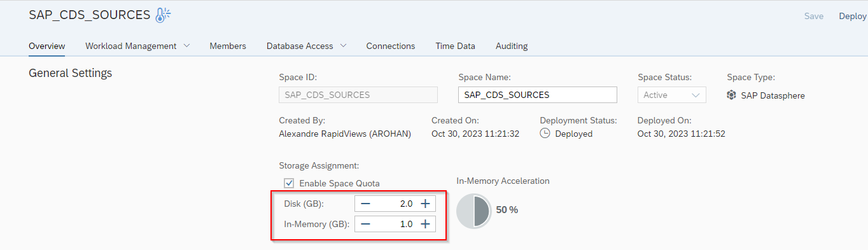The width and height of the screenshot is (868, 250).
Task: Click the Deploy button
Action: pyautogui.click(x=853, y=16)
